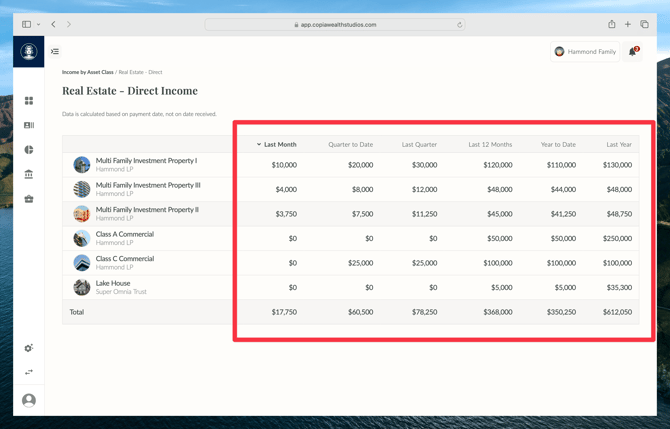Image resolution: width=670 pixels, height=429 pixels.
Task: Sort by Year to Date column
Action: click(558, 144)
